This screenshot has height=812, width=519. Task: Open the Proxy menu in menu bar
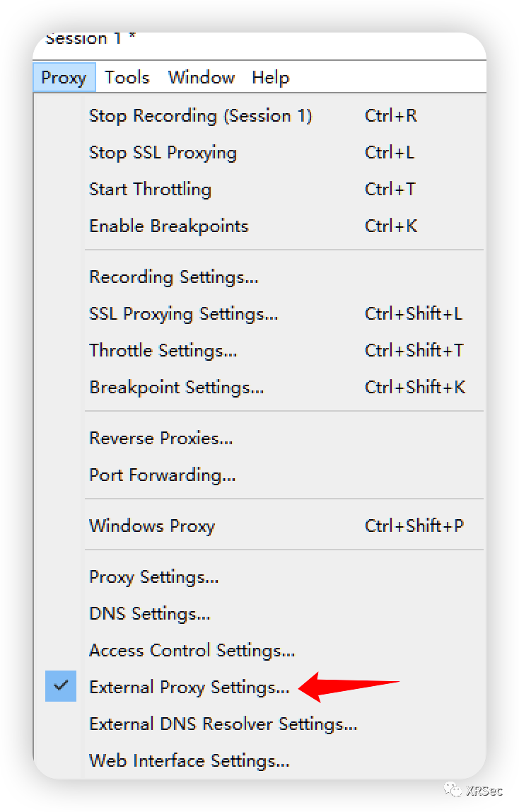(64, 77)
